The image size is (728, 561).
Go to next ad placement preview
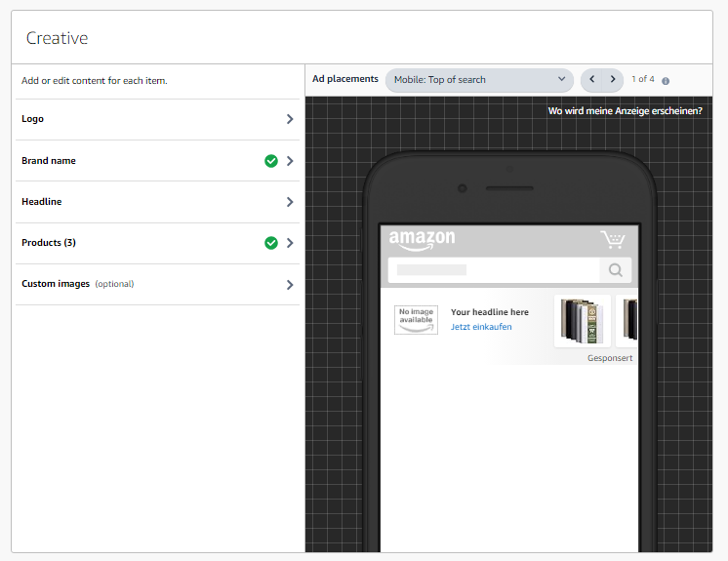[613, 79]
